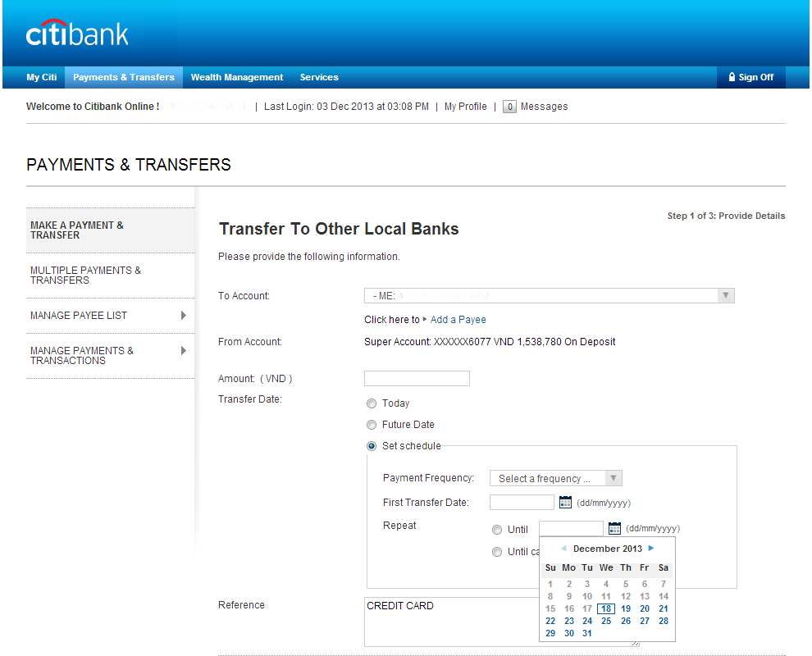Pick day 27 in the calendar
The image size is (812, 656).
(644, 621)
